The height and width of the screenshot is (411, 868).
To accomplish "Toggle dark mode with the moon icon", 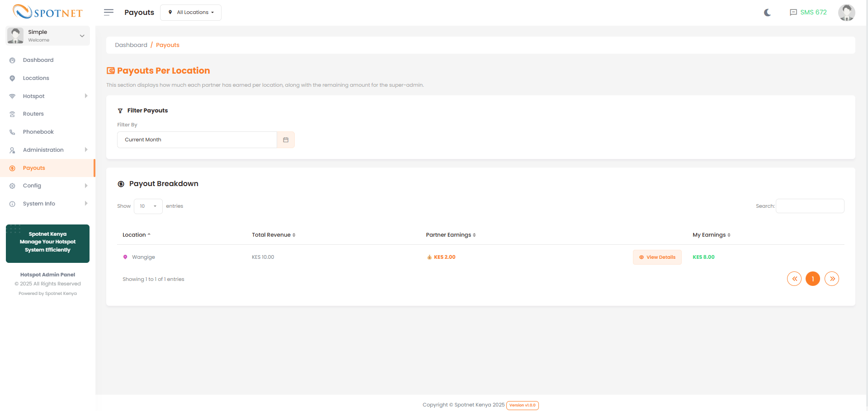I will [x=767, y=13].
